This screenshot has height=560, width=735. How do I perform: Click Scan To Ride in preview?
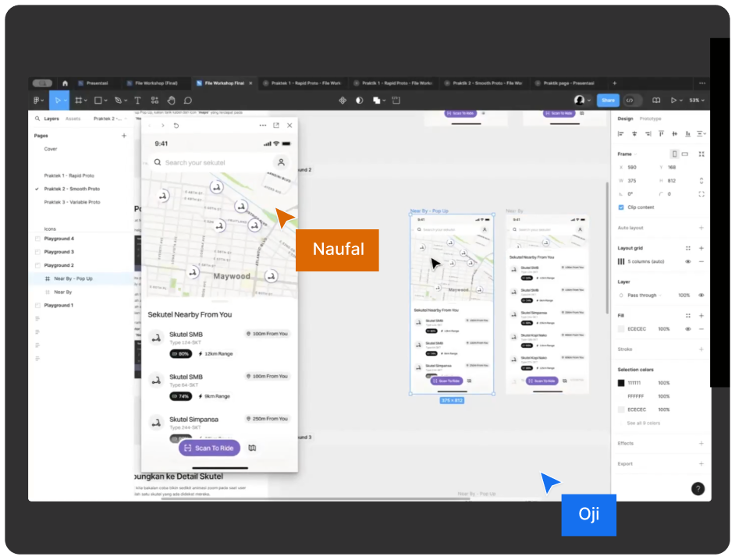click(210, 448)
